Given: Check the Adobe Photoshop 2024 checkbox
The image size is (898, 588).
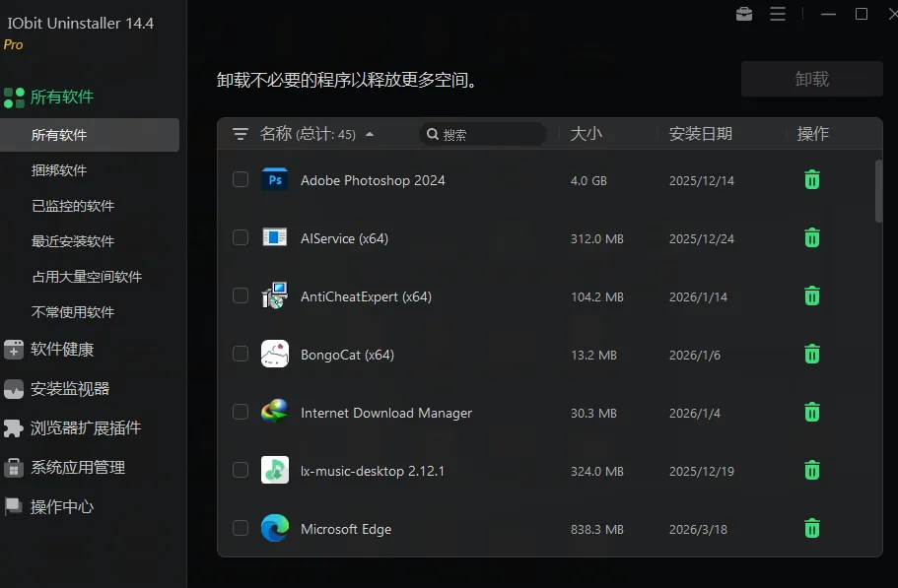Looking at the screenshot, I should [x=241, y=179].
